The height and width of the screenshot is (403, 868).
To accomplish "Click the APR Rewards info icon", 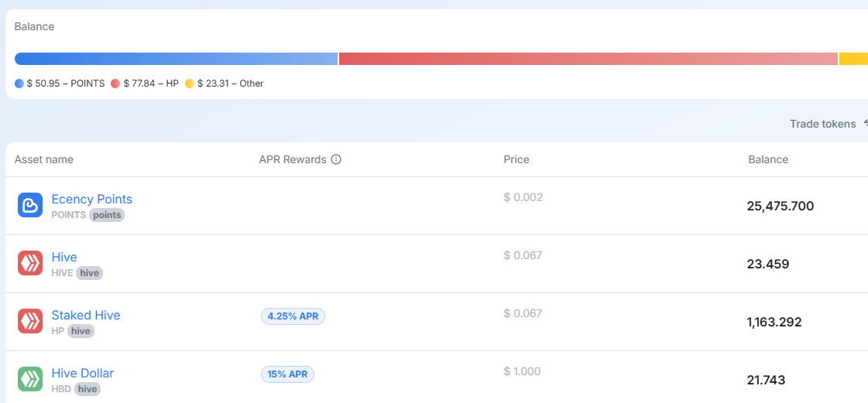I will coord(336,159).
